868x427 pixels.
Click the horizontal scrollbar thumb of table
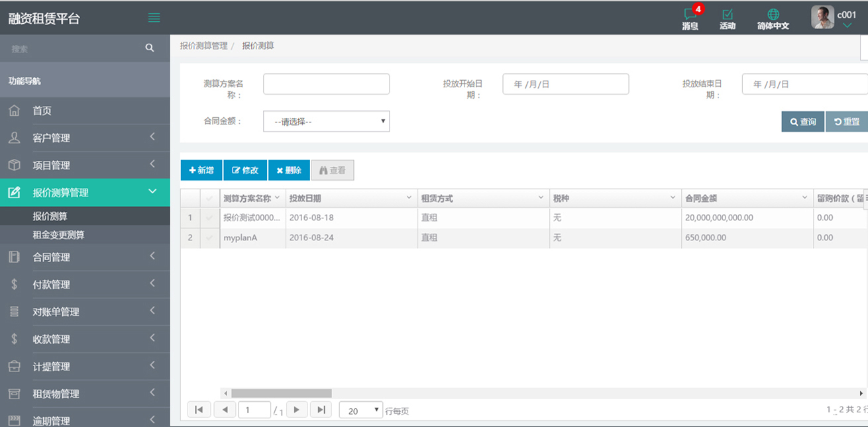[x=282, y=393]
